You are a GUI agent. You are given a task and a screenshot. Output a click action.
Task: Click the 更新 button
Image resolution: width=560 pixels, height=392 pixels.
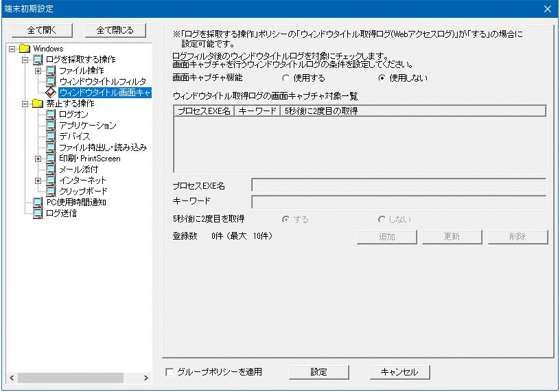pyautogui.click(x=452, y=237)
